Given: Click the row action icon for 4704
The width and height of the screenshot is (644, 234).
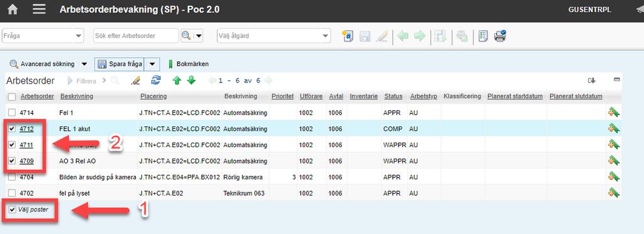Looking at the screenshot, I should [x=614, y=177].
